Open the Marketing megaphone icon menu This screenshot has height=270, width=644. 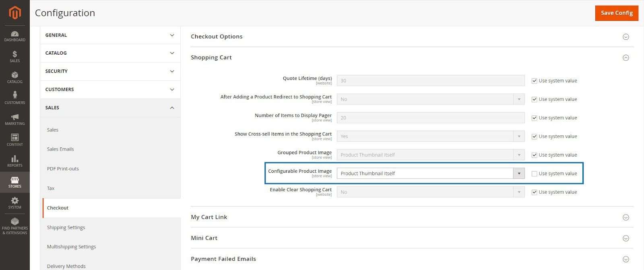(x=15, y=120)
